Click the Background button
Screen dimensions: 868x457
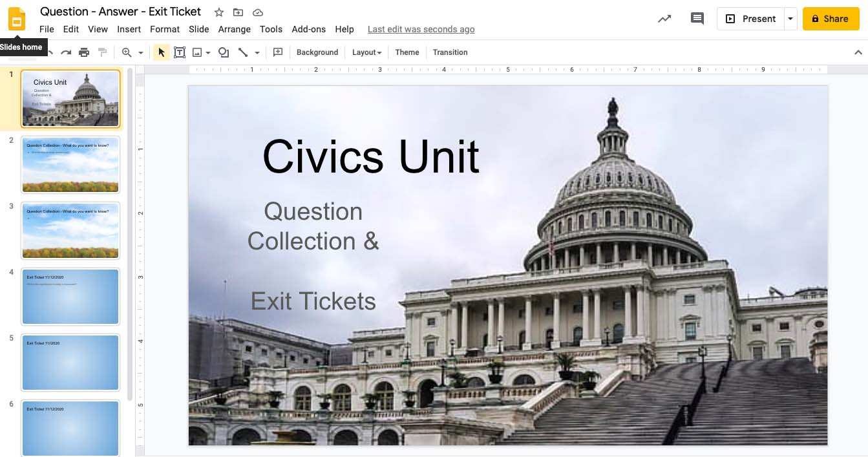tap(317, 52)
